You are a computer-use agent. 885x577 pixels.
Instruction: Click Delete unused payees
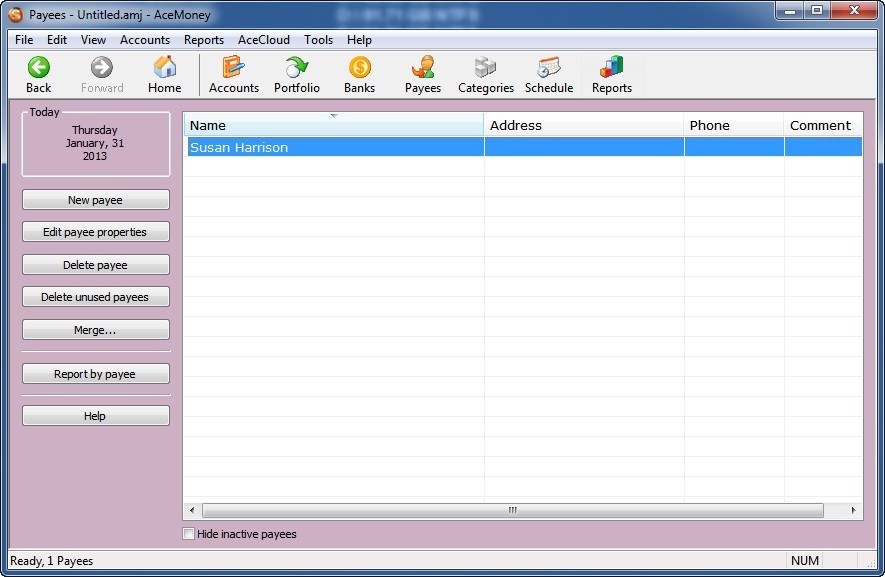[x=95, y=296]
